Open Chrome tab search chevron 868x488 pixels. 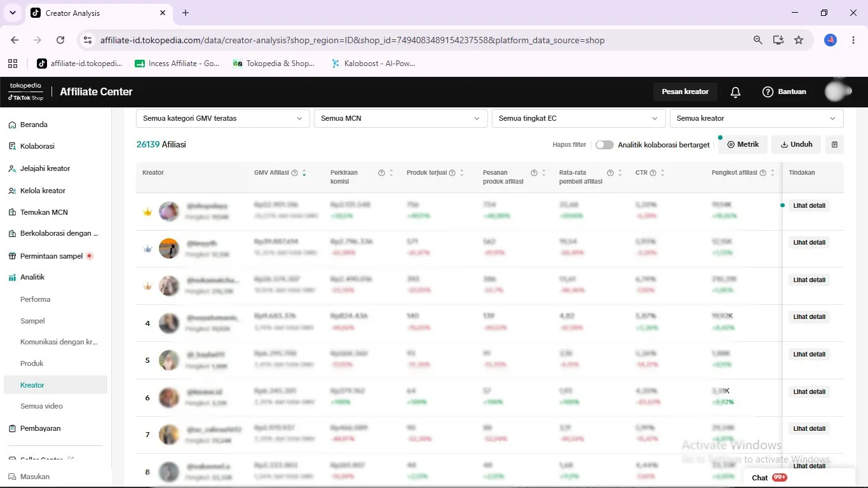point(13,13)
